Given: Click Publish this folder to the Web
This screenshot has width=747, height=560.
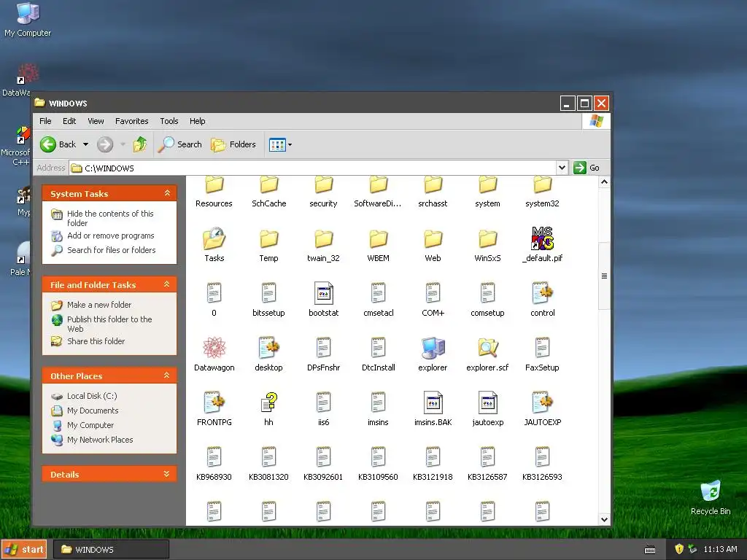Looking at the screenshot, I should tap(109, 324).
